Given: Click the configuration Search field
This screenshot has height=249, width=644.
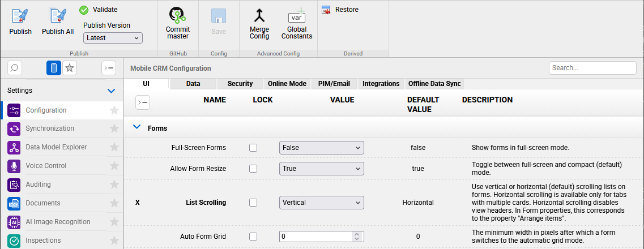Looking at the screenshot, I should point(592,68).
